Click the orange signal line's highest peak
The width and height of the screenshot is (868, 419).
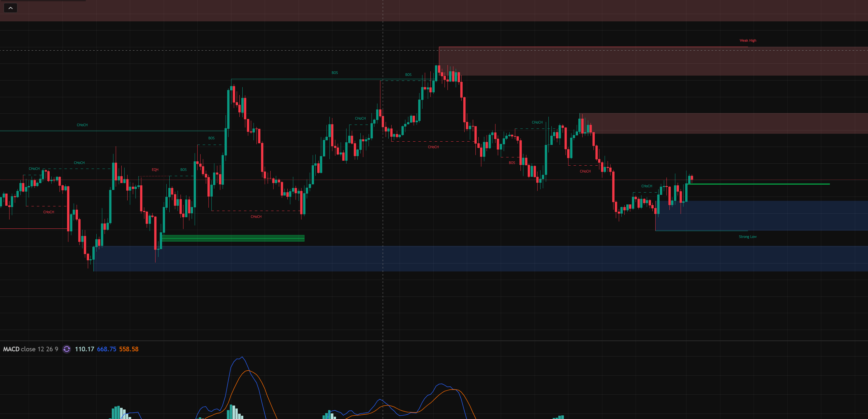pos(248,371)
